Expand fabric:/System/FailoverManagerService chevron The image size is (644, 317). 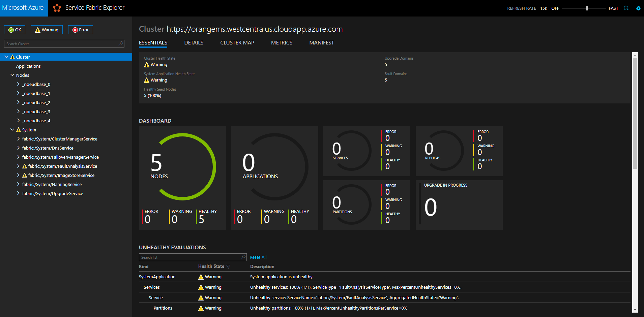[18, 157]
